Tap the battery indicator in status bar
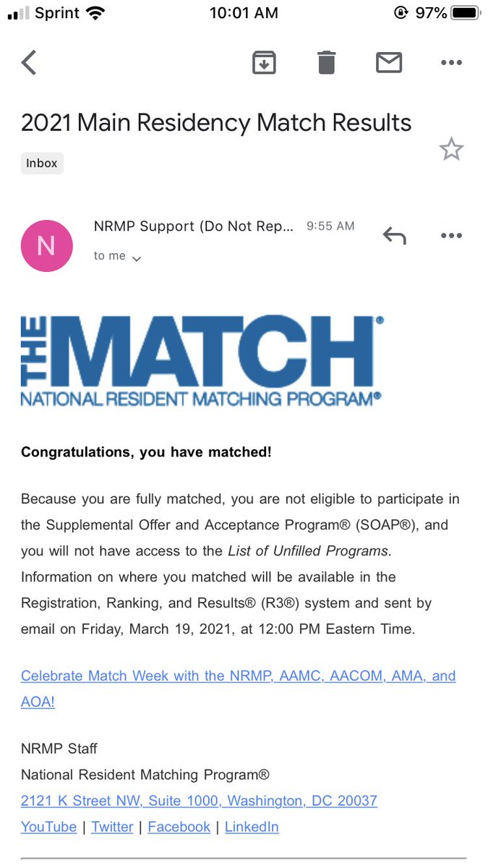The image size is (488, 868). tap(466, 12)
